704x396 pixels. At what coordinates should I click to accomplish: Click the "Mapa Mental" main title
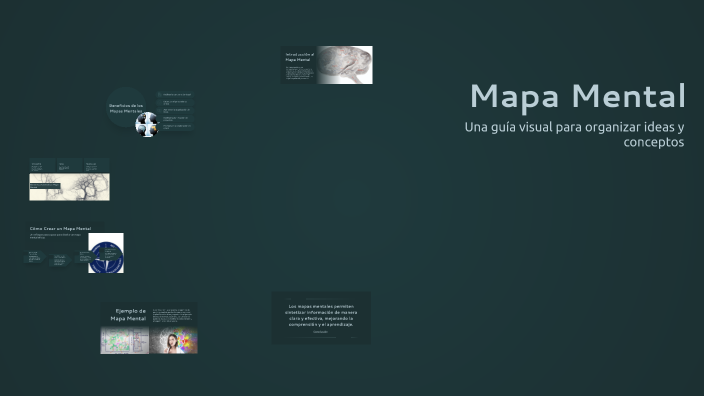pyautogui.click(x=577, y=97)
